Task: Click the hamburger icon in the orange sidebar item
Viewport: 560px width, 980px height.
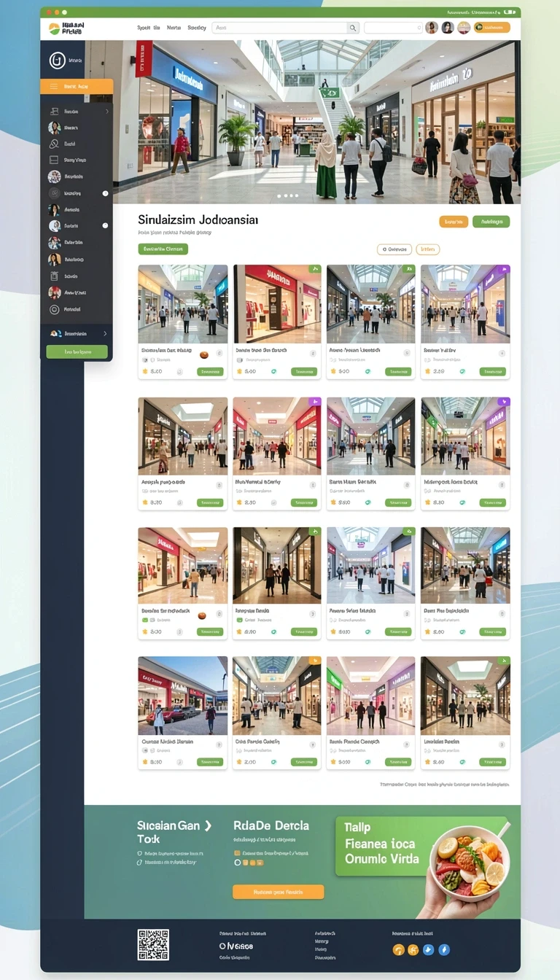Action: 53,87
